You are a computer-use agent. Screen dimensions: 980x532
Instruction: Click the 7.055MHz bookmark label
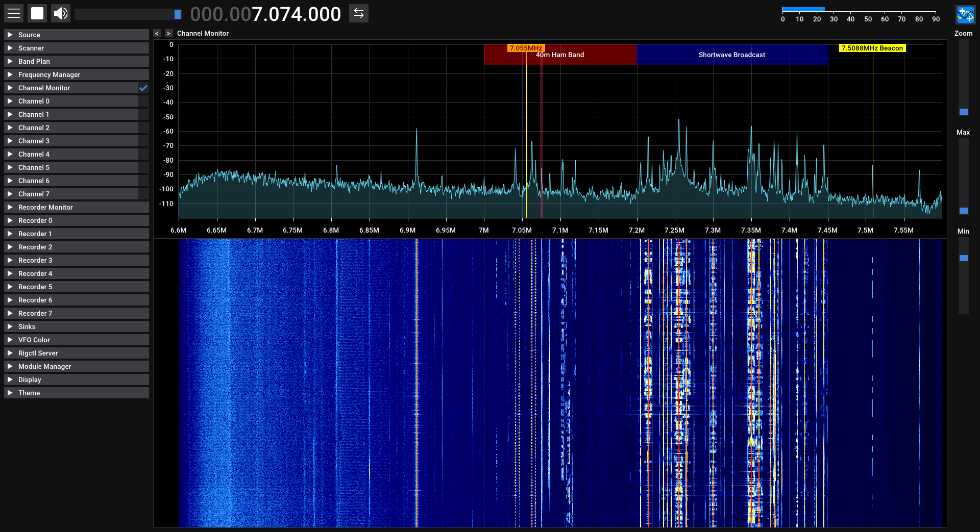[x=526, y=48]
